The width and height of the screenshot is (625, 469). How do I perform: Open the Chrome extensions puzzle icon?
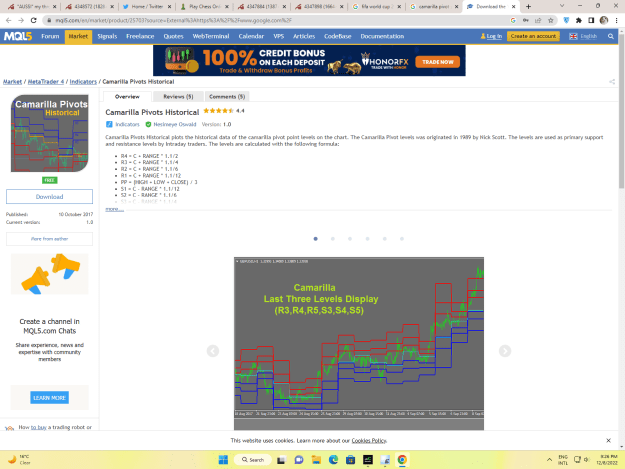(x=579, y=20)
